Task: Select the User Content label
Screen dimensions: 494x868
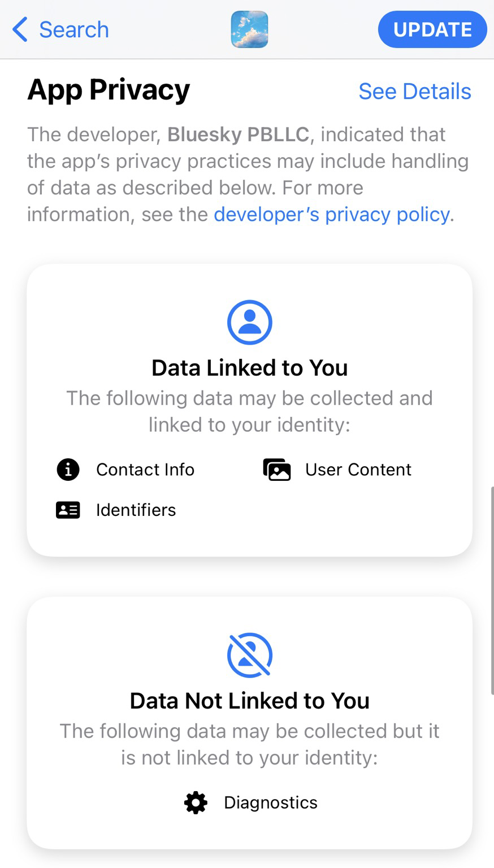Action: click(x=358, y=470)
